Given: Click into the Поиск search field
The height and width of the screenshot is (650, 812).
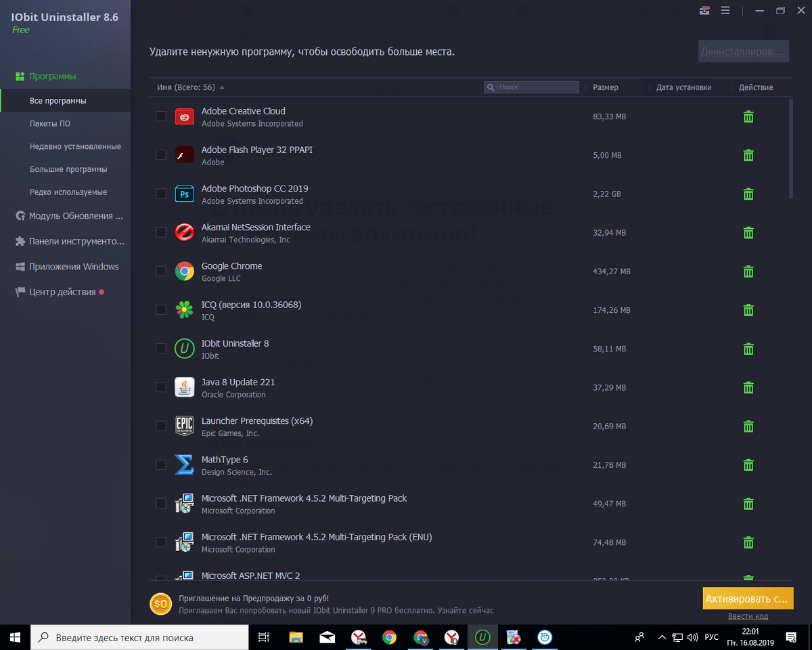Looking at the screenshot, I should point(532,87).
